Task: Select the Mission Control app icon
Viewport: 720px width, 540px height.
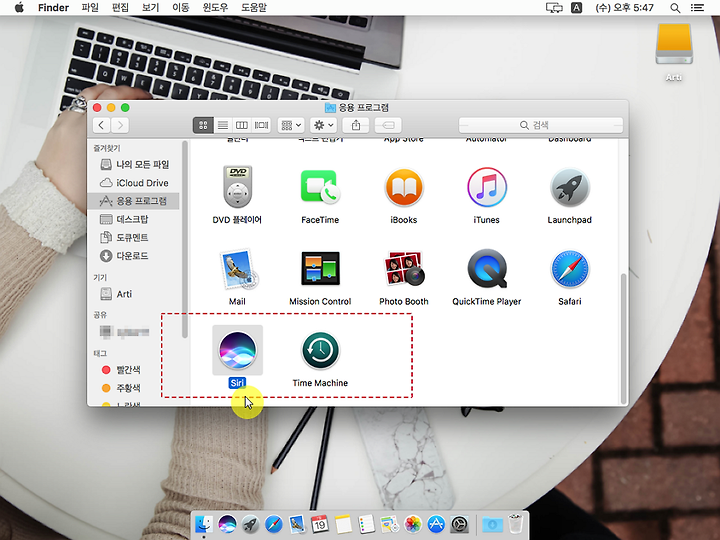Action: point(320,269)
